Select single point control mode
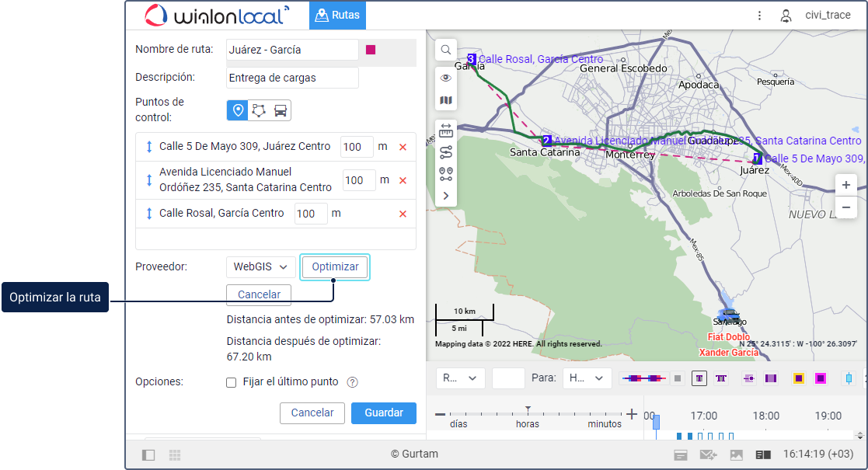 [x=238, y=110]
